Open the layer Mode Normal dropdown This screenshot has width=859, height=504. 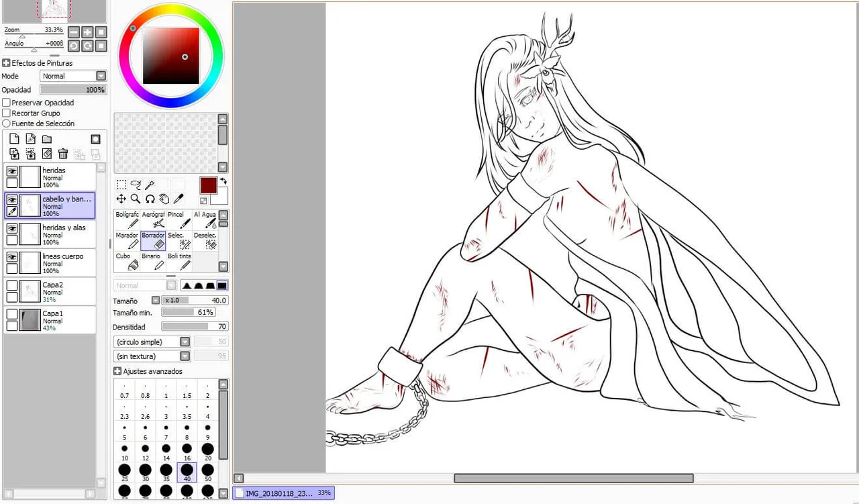coord(73,76)
